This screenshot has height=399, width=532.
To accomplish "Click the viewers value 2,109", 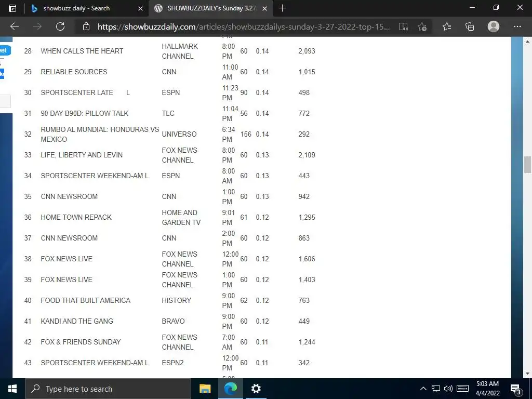I will pyautogui.click(x=307, y=155).
